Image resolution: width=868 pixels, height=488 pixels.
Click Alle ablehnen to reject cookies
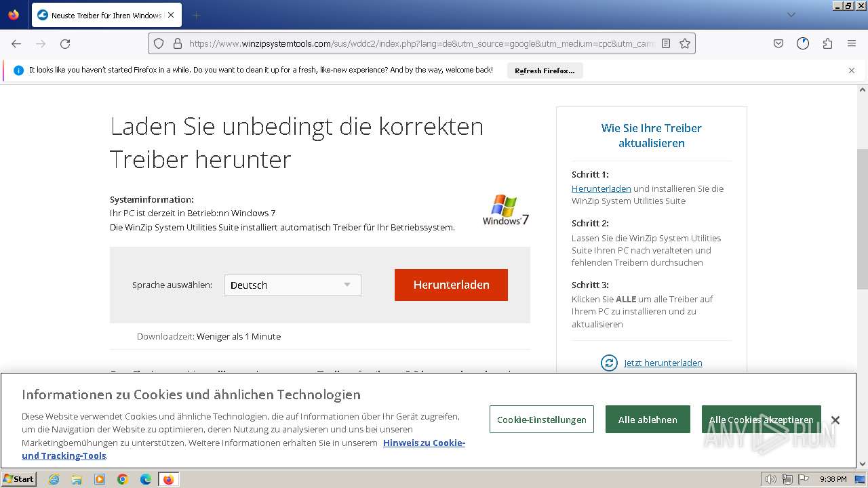click(x=648, y=420)
